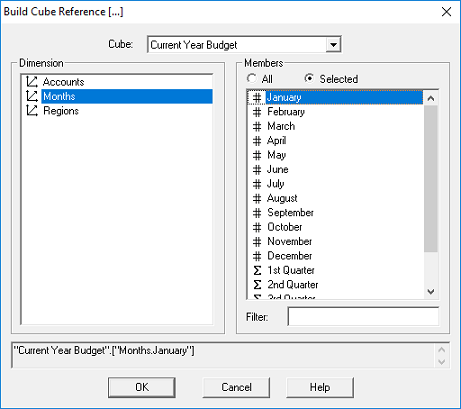
Task: Open the Cube dropdown arrow
Action: coord(333,45)
